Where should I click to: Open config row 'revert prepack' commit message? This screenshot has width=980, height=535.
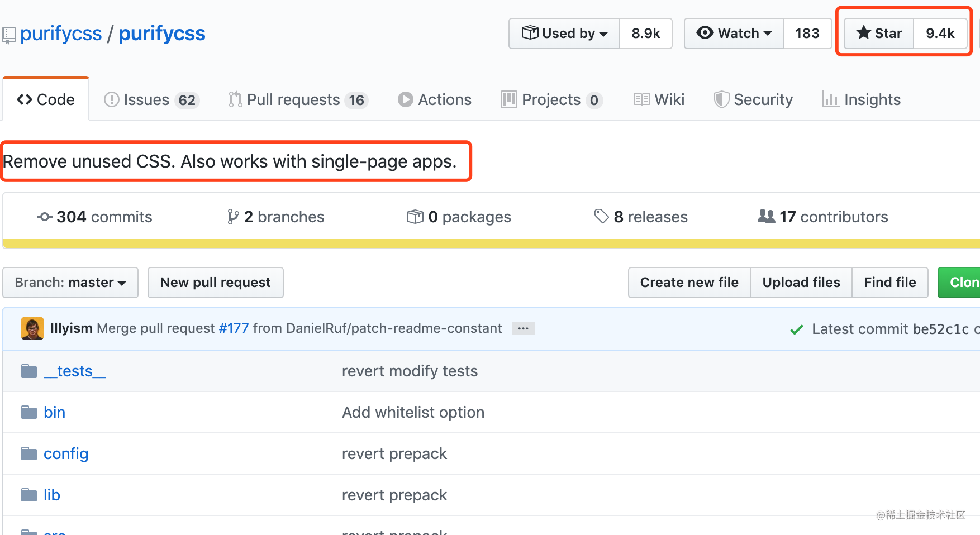[394, 454]
